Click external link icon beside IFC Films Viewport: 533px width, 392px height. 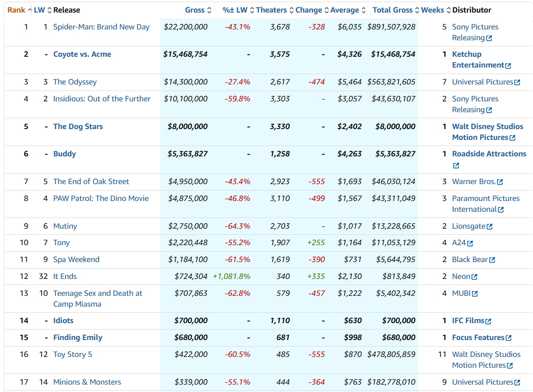[x=488, y=321]
